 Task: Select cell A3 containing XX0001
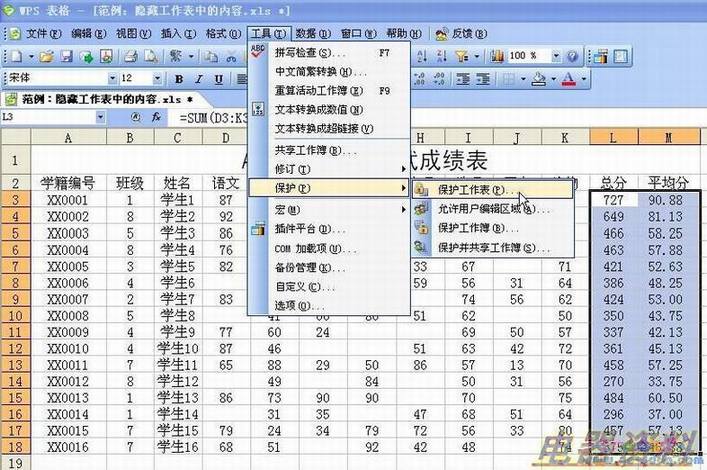67,200
